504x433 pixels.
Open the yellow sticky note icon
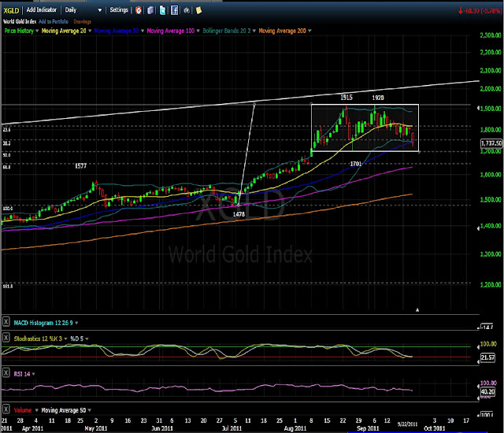[x=198, y=10]
